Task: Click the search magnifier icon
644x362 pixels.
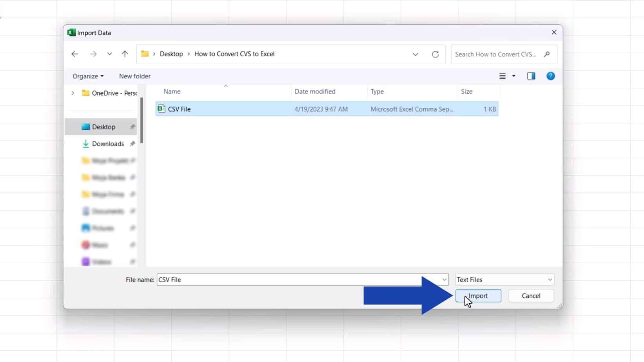Action: (x=547, y=54)
